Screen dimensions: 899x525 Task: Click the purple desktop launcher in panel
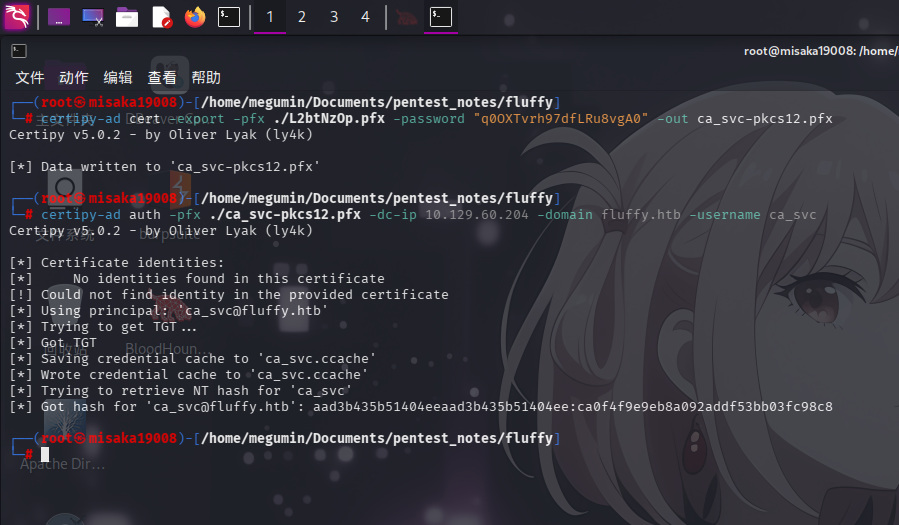(58, 17)
